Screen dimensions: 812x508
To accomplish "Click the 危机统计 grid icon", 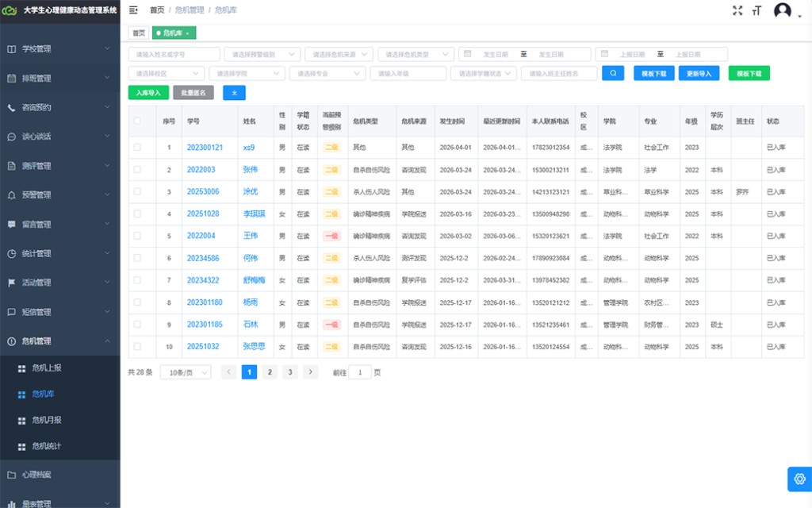I will coord(21,446).
